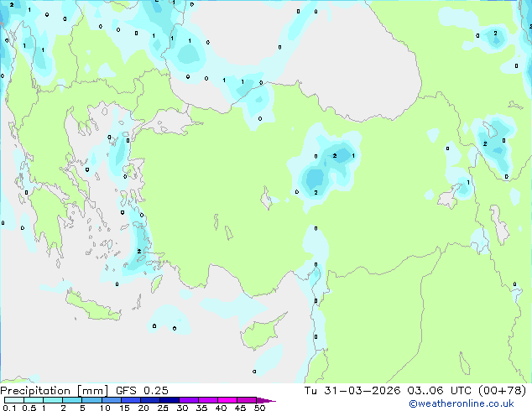
Task: Pick the 35–40 mm violet legend swatch
Action: click(x=207, y=400)
